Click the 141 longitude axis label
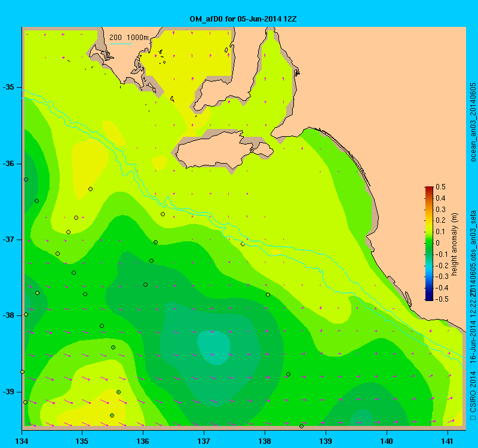The image size is (478, 448). pyautogui.click(x=448, y=441)
